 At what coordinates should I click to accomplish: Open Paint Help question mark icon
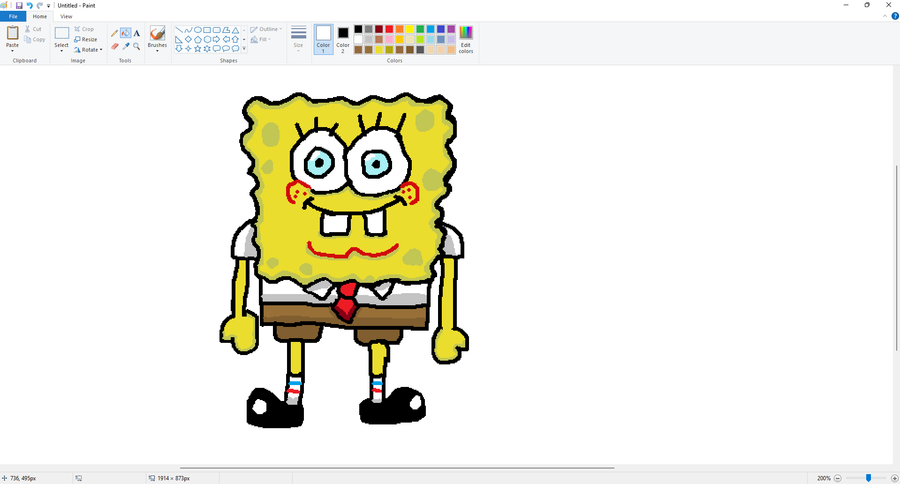(894, 16)
